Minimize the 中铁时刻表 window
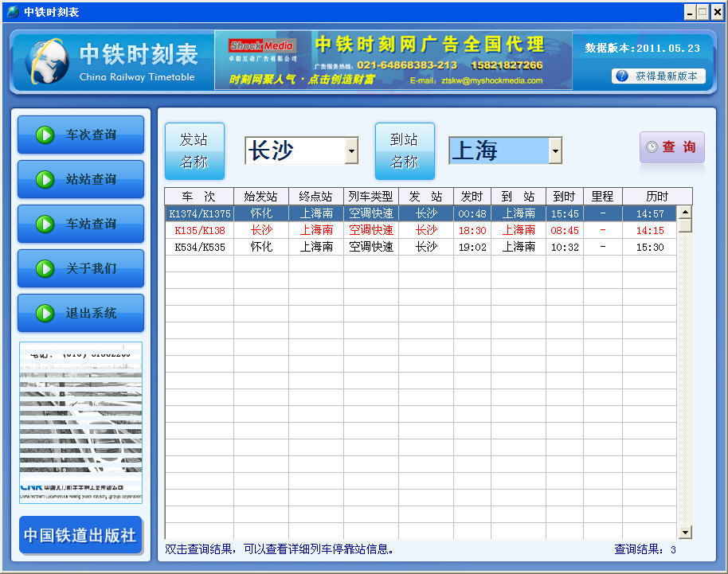728x574 pixels. tap(690, 12)
